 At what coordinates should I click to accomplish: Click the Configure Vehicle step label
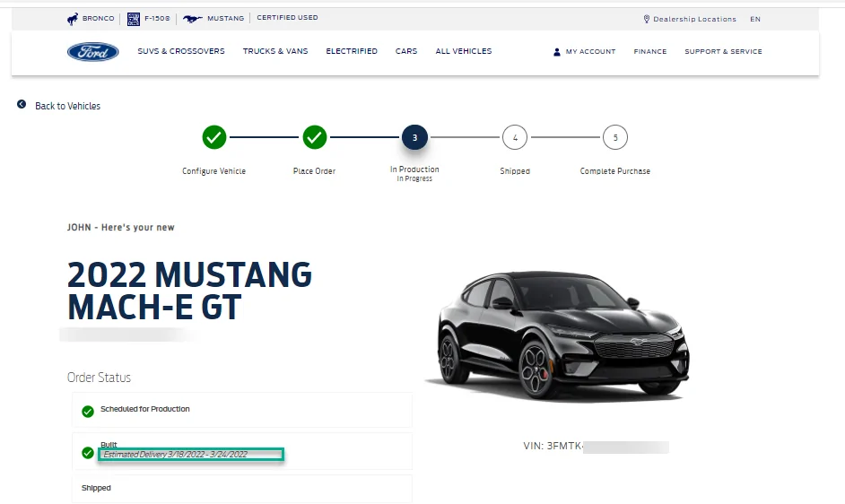click(214, 171)
